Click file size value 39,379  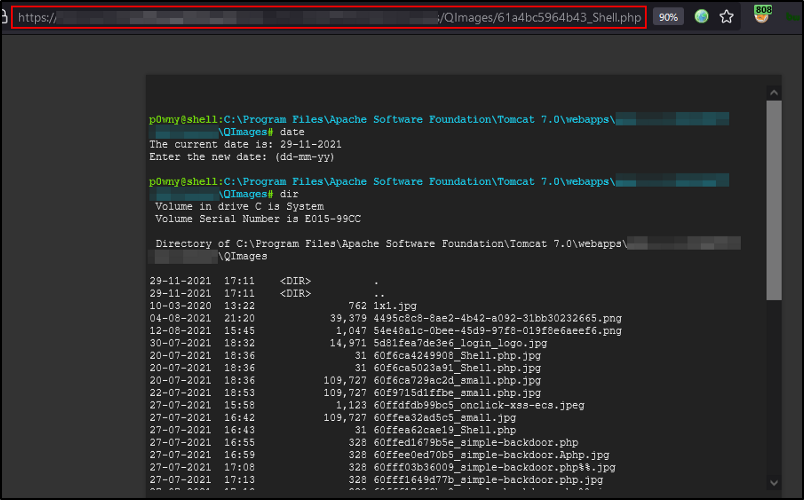tap(348, 318)
